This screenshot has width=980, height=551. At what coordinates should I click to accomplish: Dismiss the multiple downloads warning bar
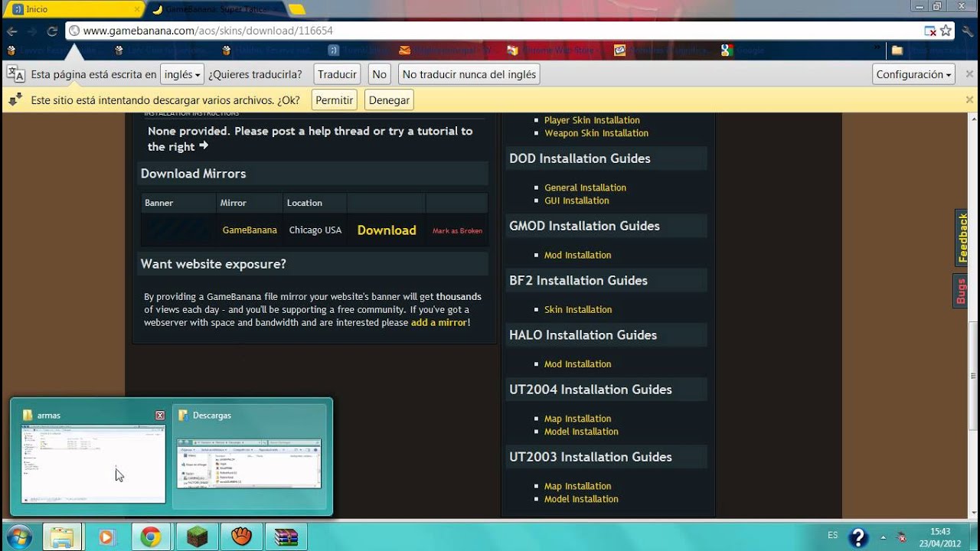(970, 99)
